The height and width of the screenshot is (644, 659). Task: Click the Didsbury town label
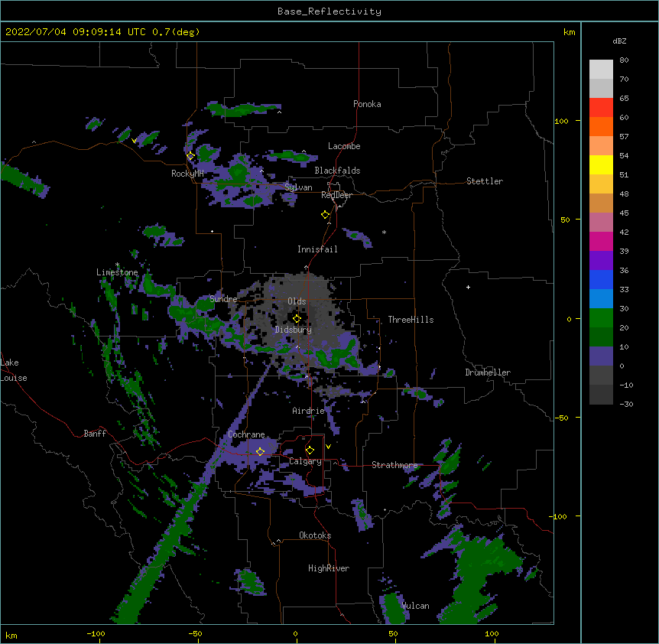click(x=294, y=330)
